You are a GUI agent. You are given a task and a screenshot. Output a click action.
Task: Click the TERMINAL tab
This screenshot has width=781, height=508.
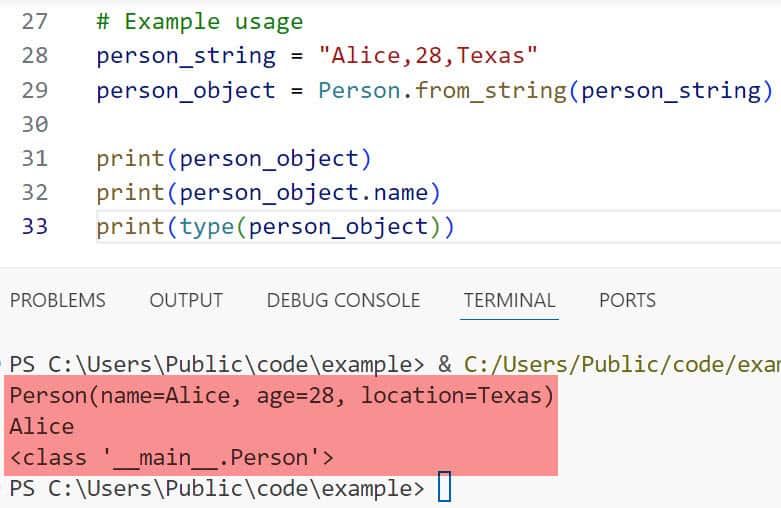click(509, 300)
